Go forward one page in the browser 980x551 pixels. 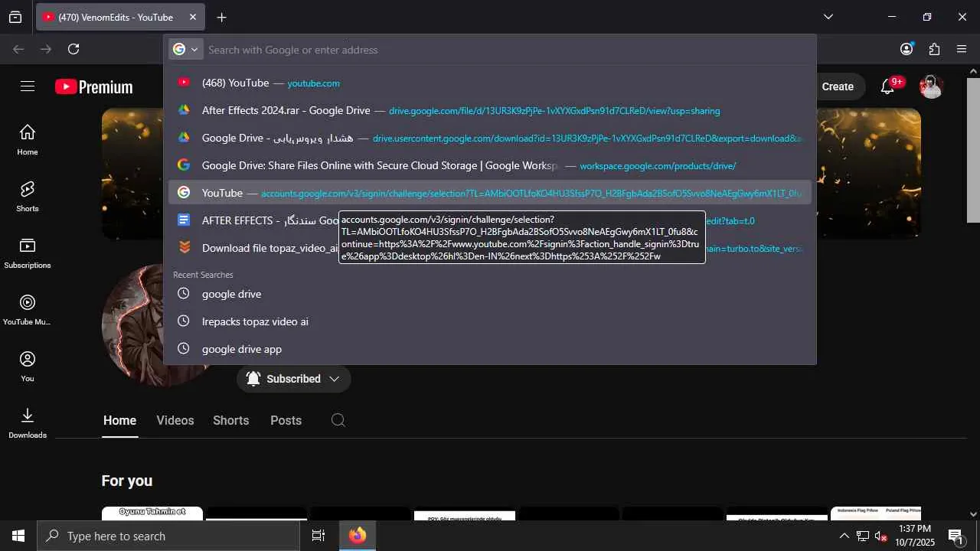coord(46,49)
